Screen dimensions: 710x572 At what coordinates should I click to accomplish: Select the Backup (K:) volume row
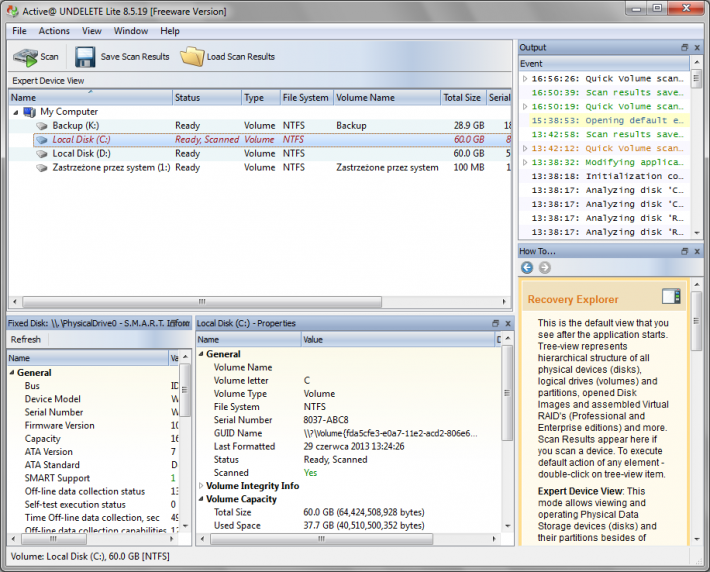click(x=259, y=126)
